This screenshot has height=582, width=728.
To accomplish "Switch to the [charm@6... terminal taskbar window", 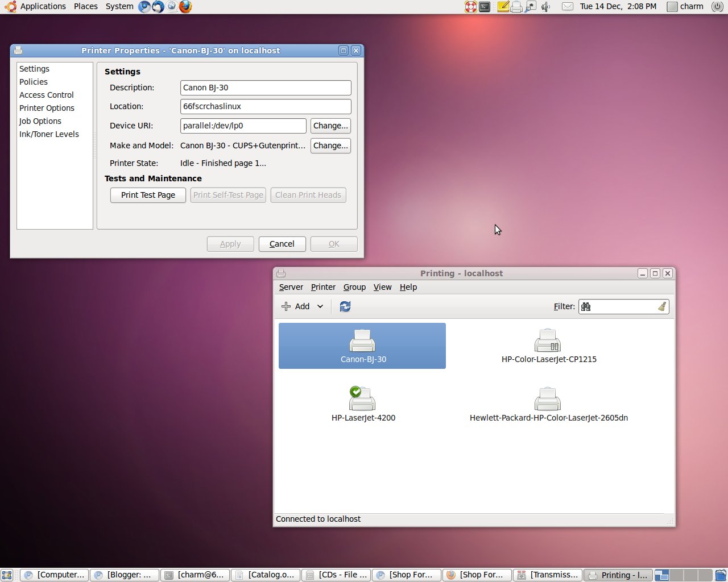I will pos(195,575).
